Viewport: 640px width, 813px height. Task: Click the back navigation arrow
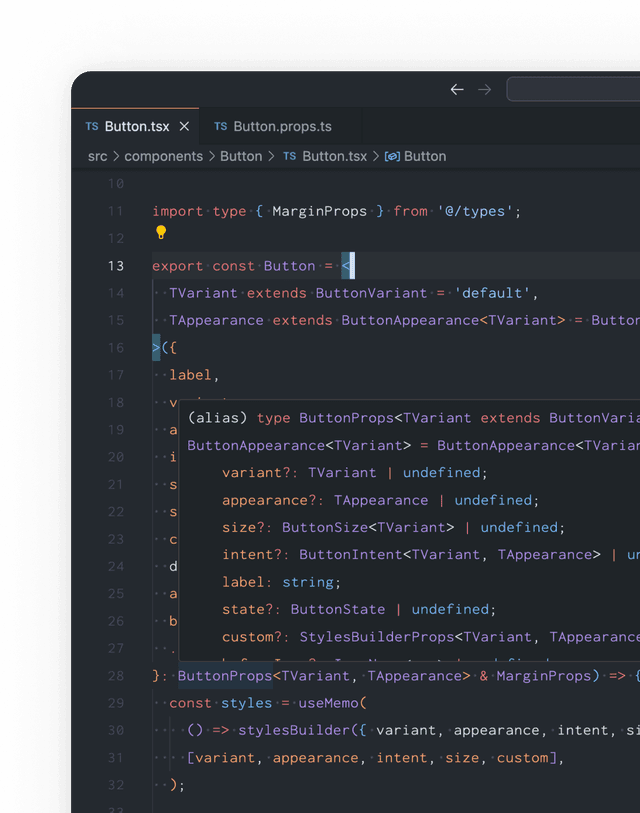point(457,89)
